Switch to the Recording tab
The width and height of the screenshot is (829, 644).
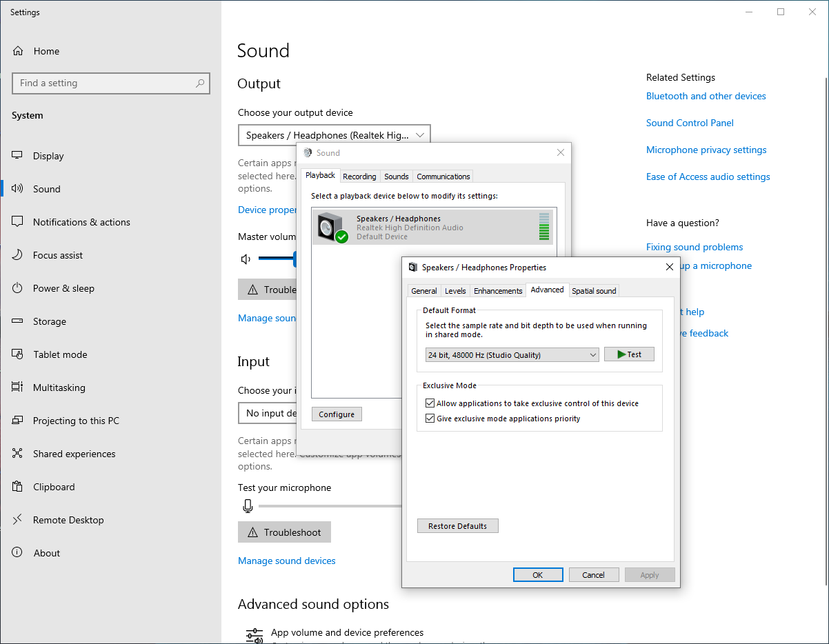click(x=359, y=177)
